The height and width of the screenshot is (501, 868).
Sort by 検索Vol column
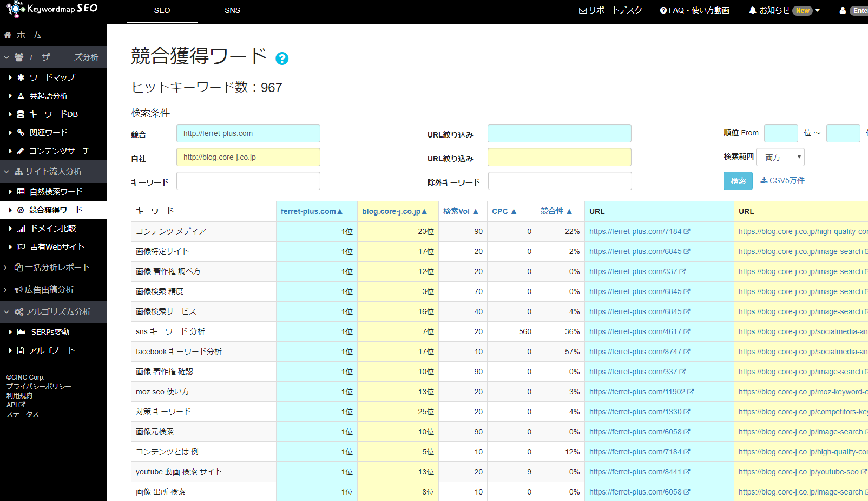pyautogui.click(x=461, y=211)
